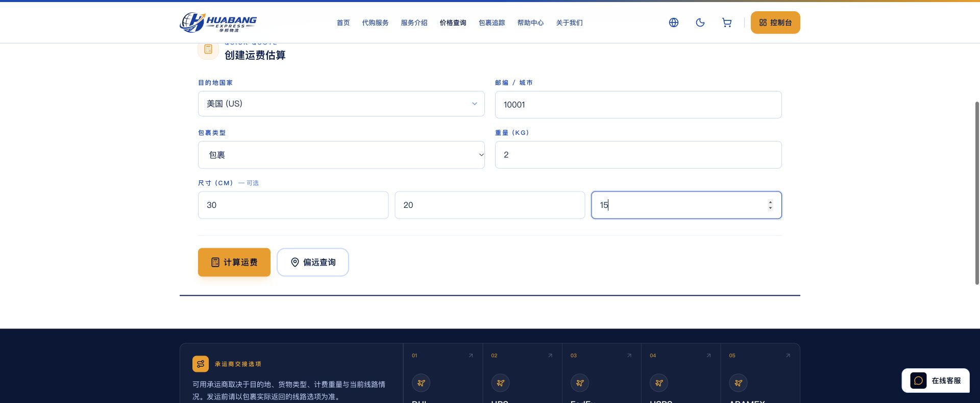Click the airplane icon in card 02
The height and width of the screenshot is (403, 980).
click(x=501, y=383)
